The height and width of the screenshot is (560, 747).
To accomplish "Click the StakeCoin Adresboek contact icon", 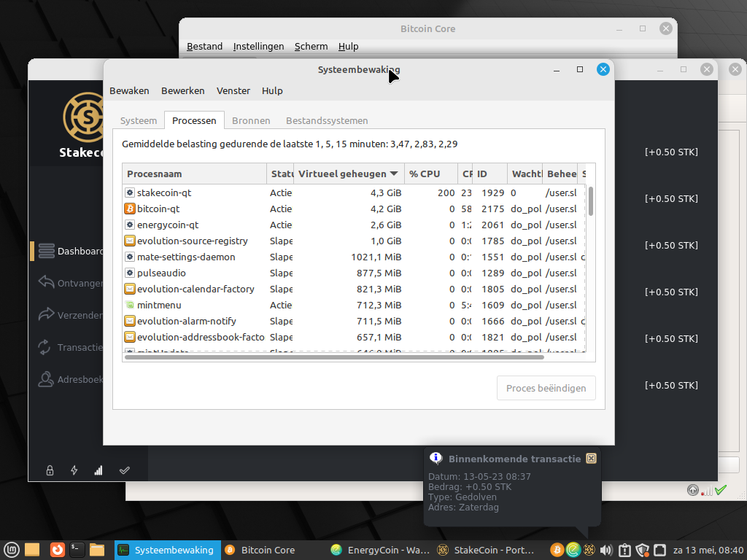I will (x=46, y=379).
